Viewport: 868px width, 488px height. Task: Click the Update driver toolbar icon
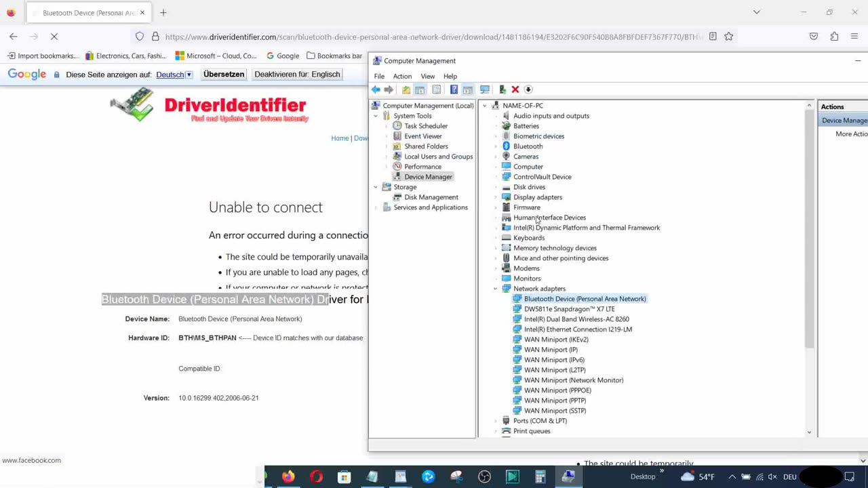502,89
